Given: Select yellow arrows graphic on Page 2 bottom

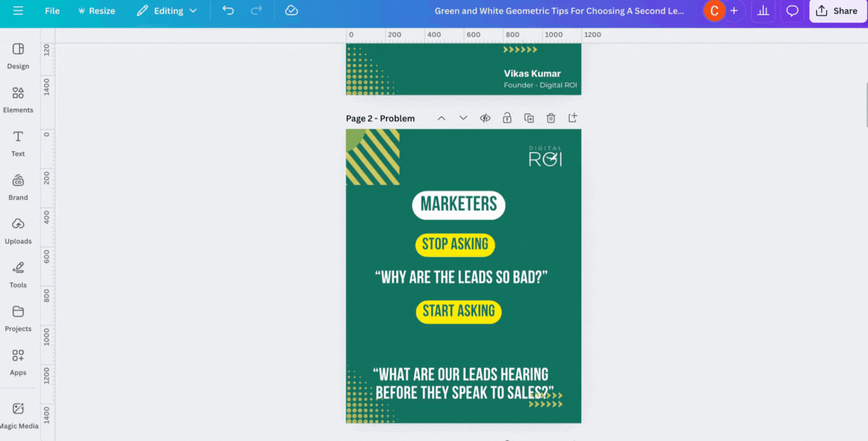Looking at the screenshot, I should point(545,400).
